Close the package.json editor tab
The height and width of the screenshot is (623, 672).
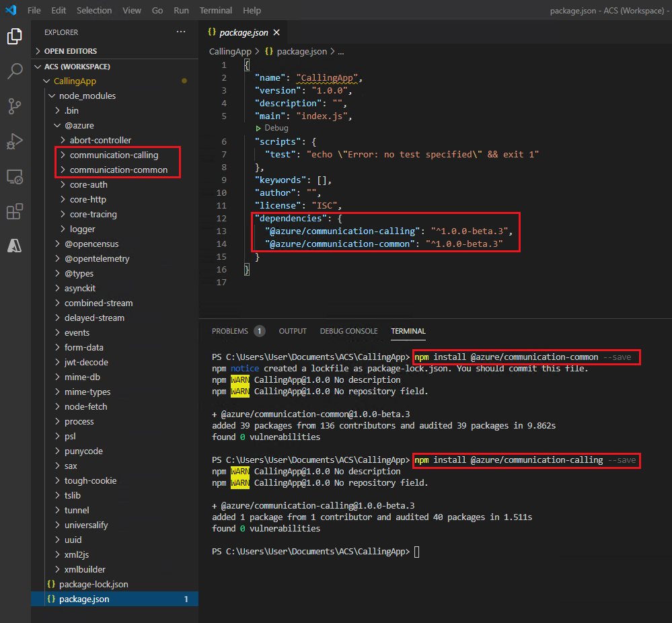click(276, 32)
